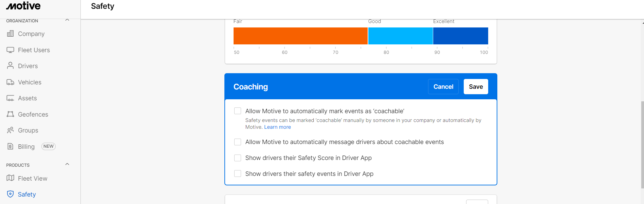Cancel the Coaching edits
644x204 pixels.
click(x=443, y=87)
